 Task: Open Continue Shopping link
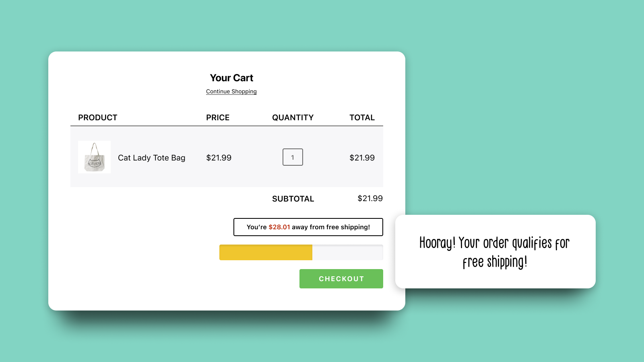(231, 91)
